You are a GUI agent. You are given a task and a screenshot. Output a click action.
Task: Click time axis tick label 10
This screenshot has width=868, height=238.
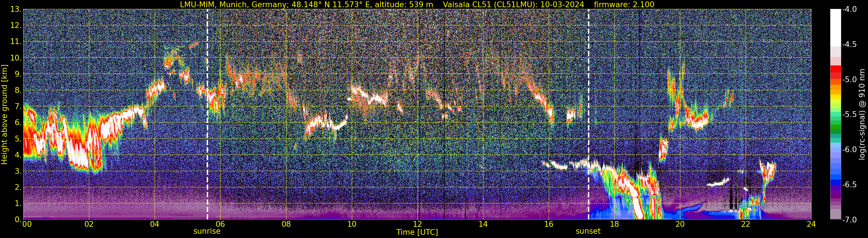pyautogui.click(x=352, y=224)
